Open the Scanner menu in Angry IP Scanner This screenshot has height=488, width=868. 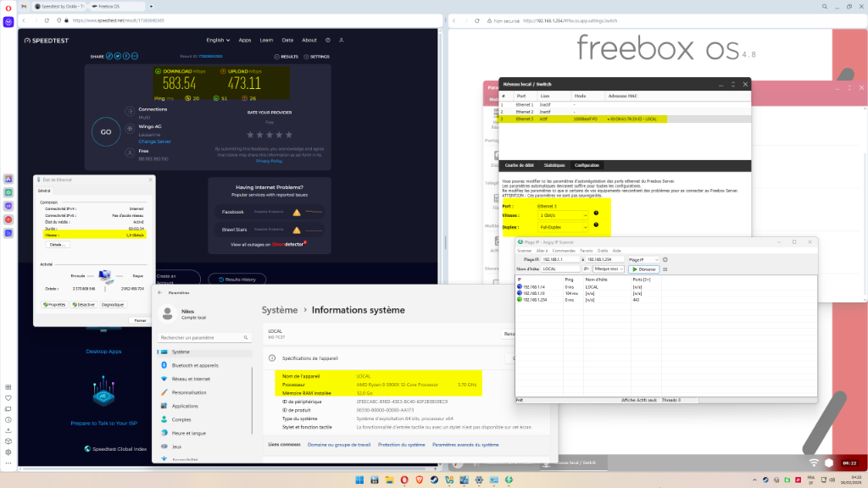coord(524,251)
